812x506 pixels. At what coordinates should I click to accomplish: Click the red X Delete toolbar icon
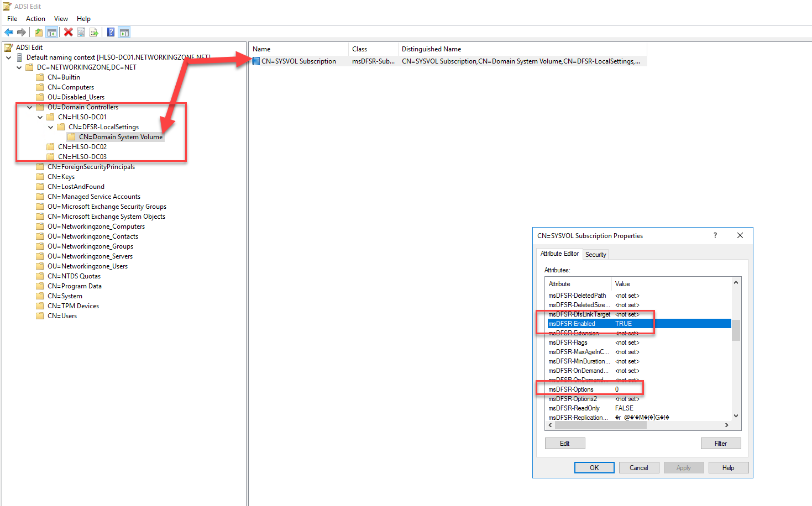point(67,31)
